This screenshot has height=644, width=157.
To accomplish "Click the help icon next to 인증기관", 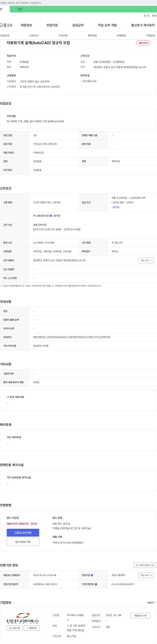I will (x=92, y=575).
